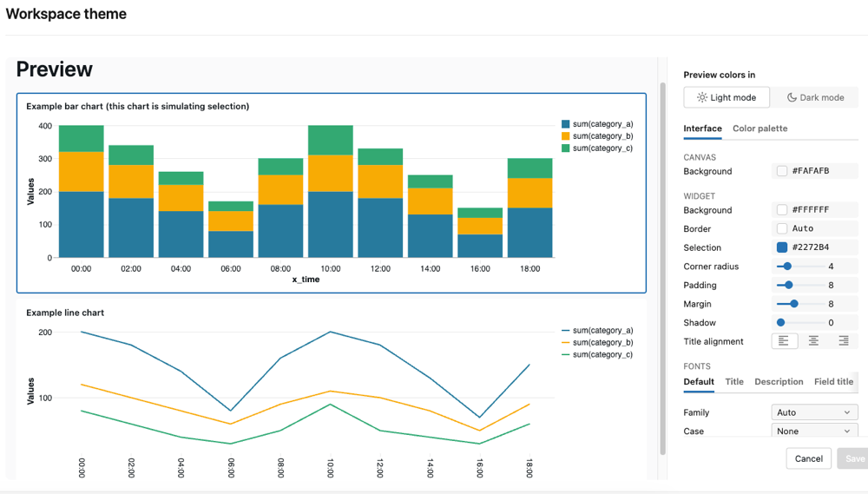The width and height of the screenshot is (868, 494).
Task: Click line chart legend marker sum(category_a)
Action: tap(565, 331)
